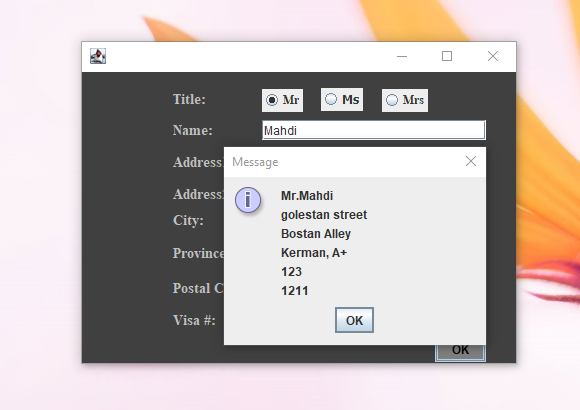This screenshot has width=580, height=410.
Task: Click the 'Kerman, A+' text line
Action: click(314, 253)
